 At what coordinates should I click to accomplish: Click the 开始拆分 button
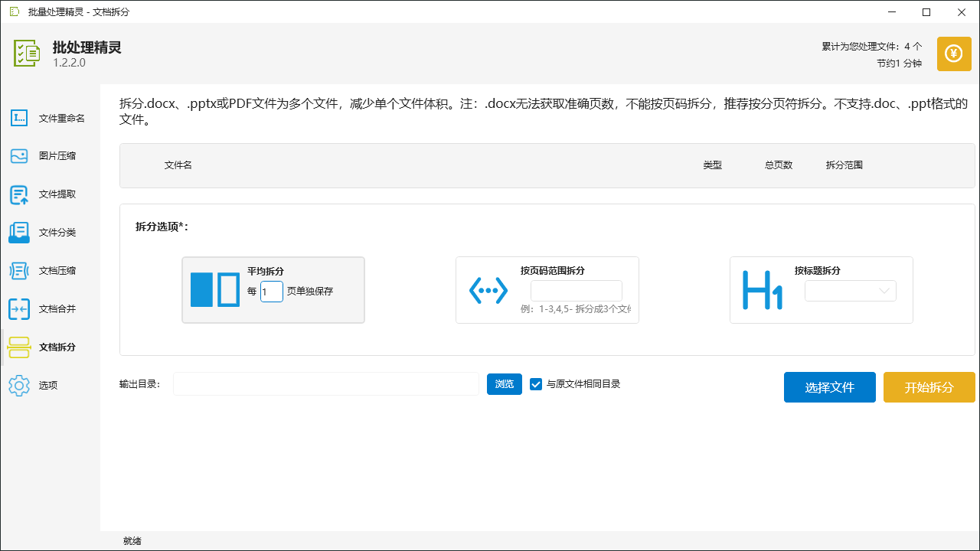point(929,387)
